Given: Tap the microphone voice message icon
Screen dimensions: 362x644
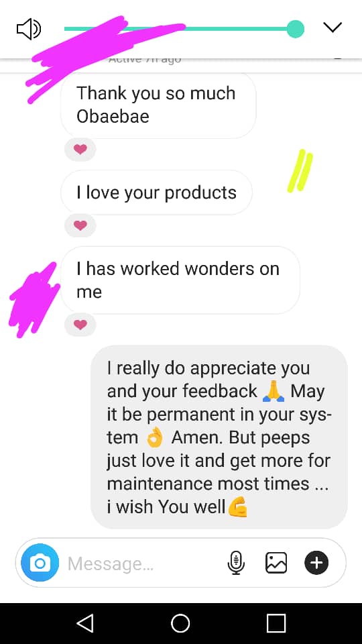Looking at the screenshot, I should 236,562.
